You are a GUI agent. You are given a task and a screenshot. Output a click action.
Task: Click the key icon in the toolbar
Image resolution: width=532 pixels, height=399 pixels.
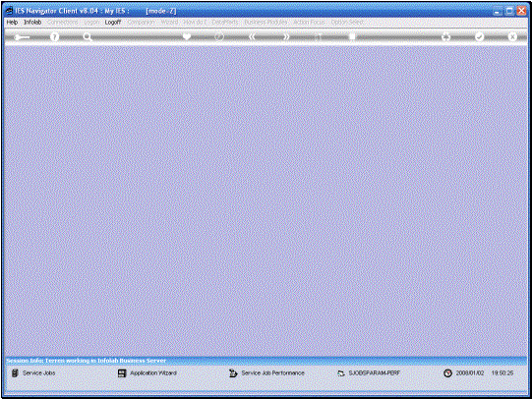pos(22,37)
